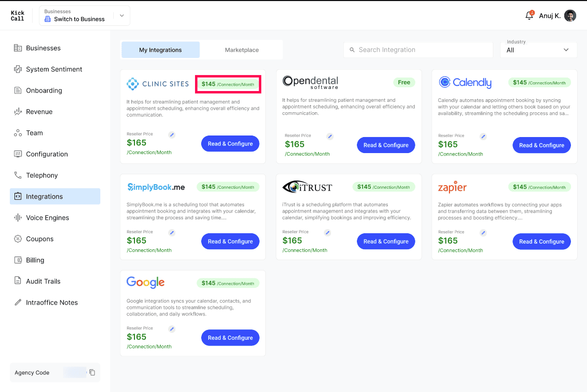
Task: Click the Configuration sidebar icon
Action: point(18,154)
